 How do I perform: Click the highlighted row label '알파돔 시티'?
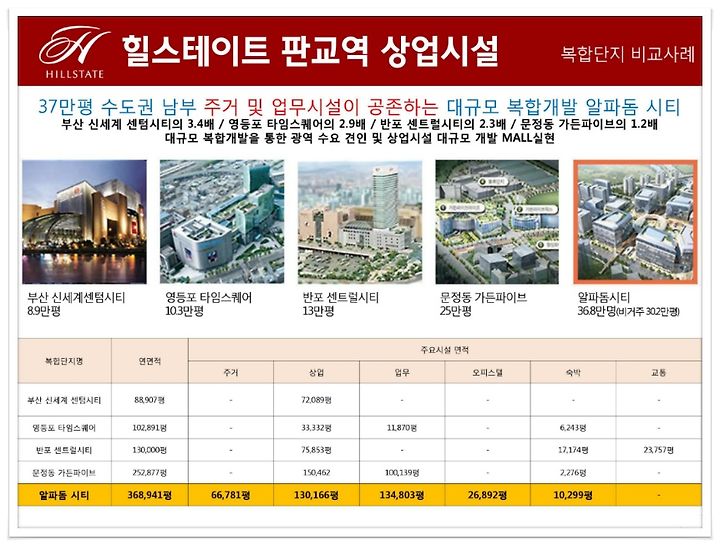64,495
